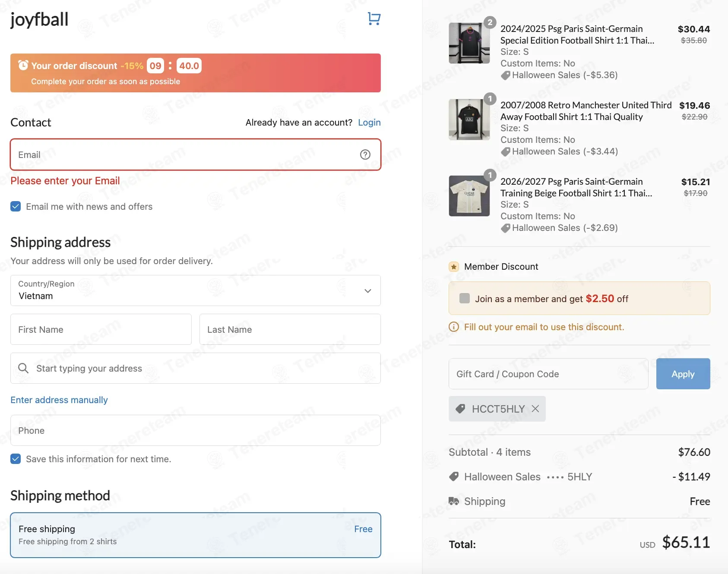Click Enter address manually link

pos(59,400)
